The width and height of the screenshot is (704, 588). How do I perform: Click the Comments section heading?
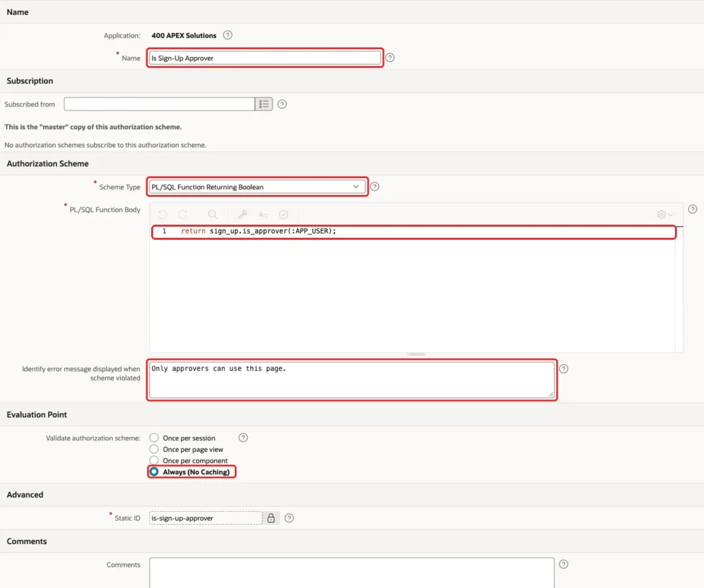click(x=27, y=541)
